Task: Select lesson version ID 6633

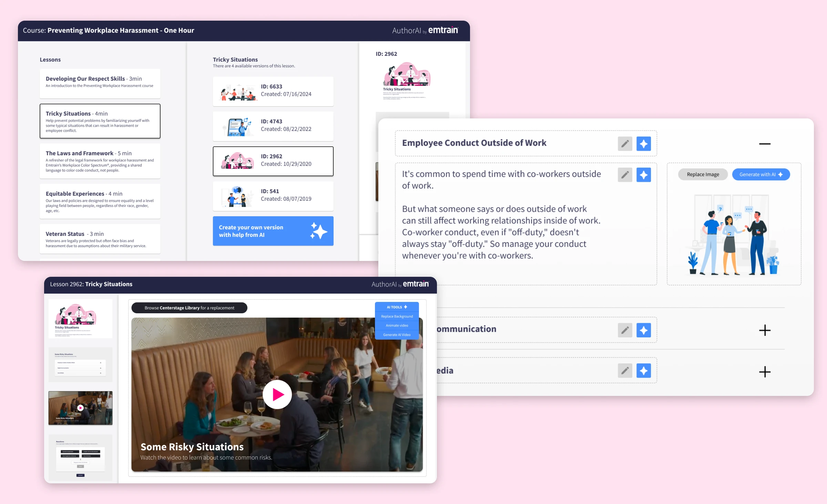Action: 273,91
